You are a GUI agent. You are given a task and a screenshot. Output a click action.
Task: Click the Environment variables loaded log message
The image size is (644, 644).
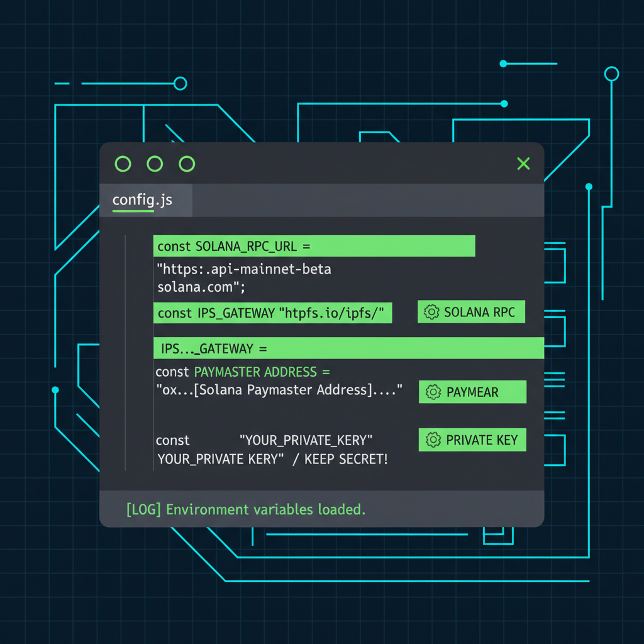245,509
